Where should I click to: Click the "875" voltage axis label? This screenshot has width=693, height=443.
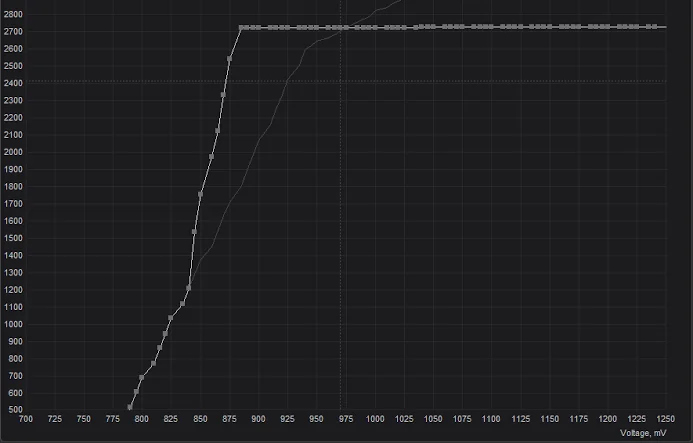pyautogui.click(x=229, y=419)
